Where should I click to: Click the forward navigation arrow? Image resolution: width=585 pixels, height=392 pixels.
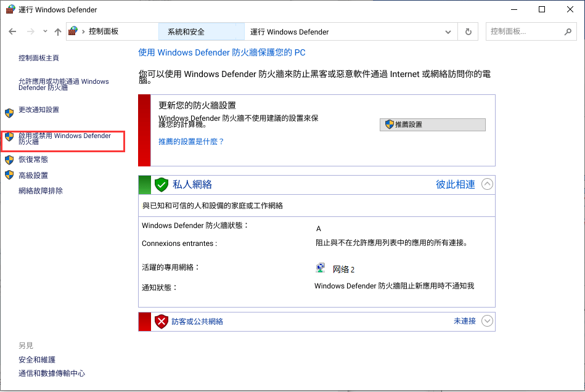pos(31,31)
